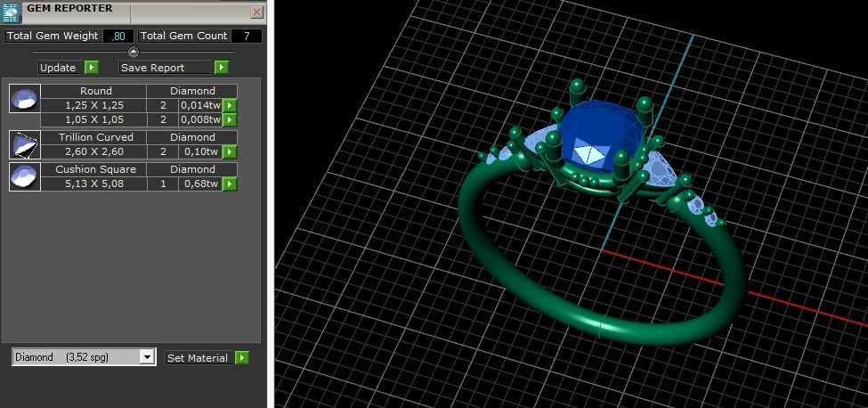This screenshot has width=868, height=408.
Task: Click green arrow next to Update
Action: point(92,68)
